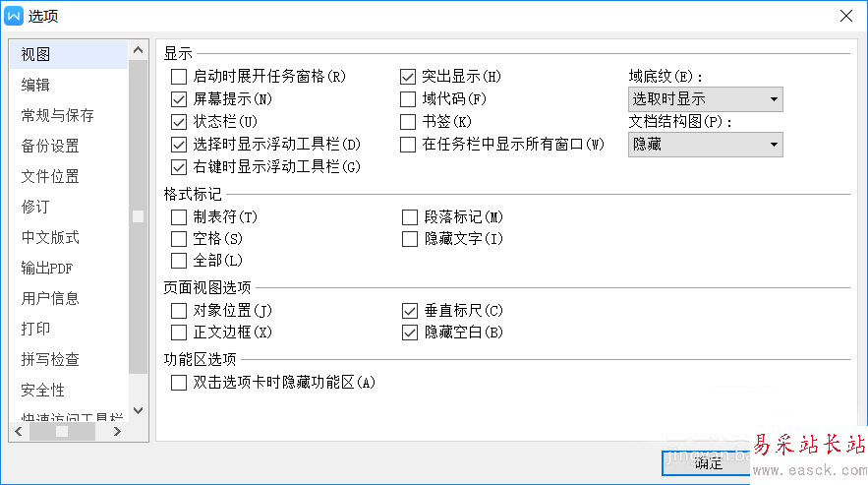Click the 确定 button
The width and height of the screenshot is (868, 485).
708,463
